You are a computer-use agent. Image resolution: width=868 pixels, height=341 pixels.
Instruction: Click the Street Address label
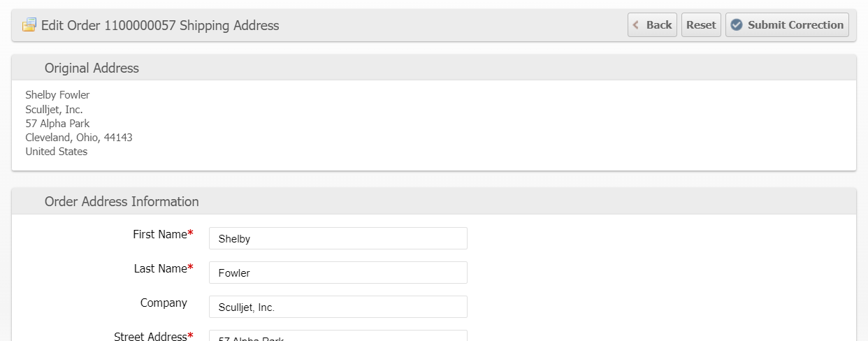pyautogui.click(x=150, y=336)
